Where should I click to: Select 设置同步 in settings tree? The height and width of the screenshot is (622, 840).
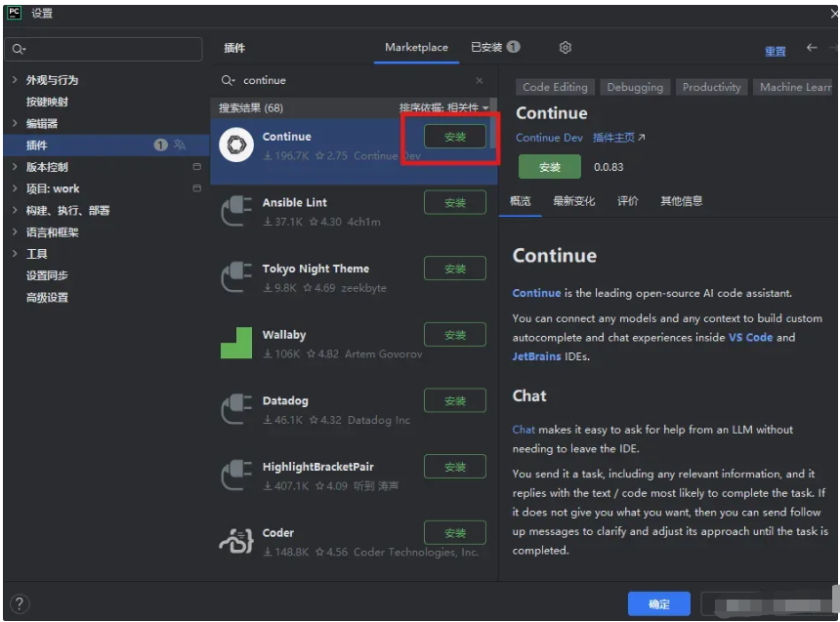[47, 275]
